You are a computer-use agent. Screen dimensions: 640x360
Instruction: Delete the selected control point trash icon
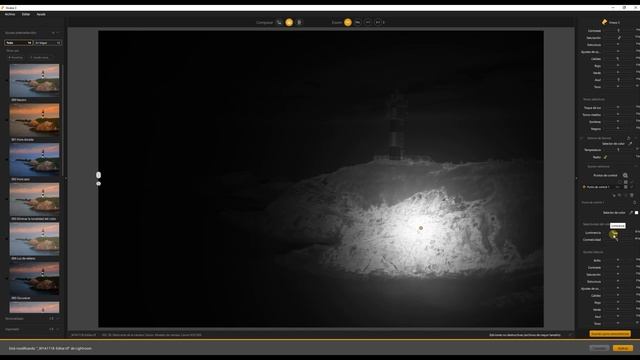click(x=631, y=196)
